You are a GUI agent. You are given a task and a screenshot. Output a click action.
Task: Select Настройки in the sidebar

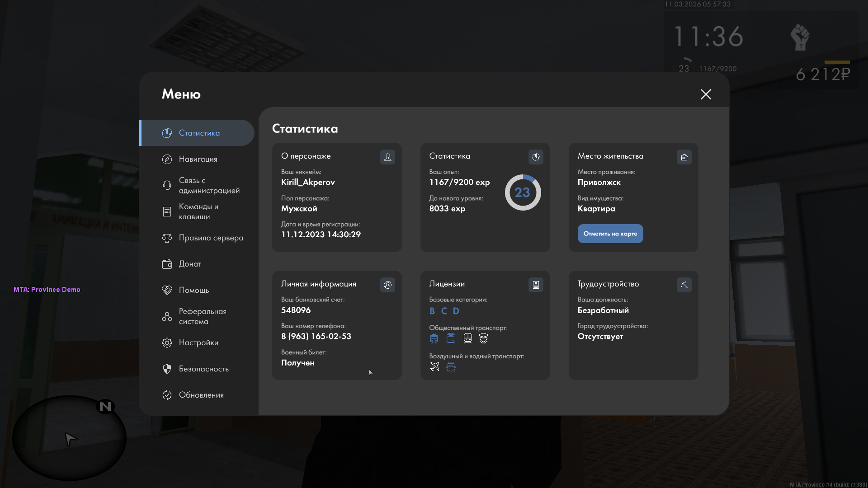coord(198,343)
